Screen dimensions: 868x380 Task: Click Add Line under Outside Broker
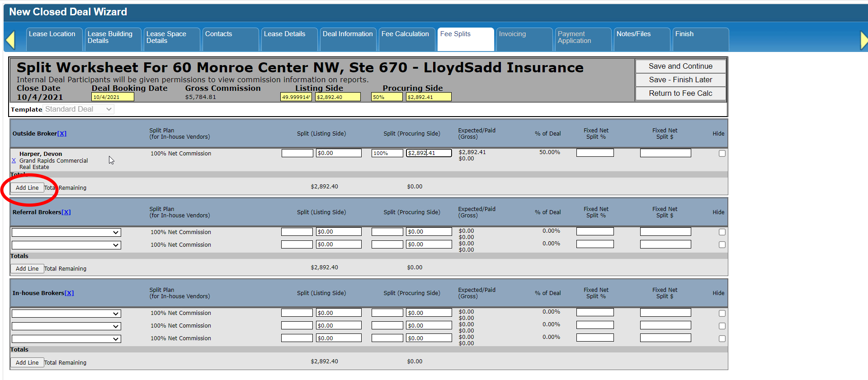click(27, 188)
